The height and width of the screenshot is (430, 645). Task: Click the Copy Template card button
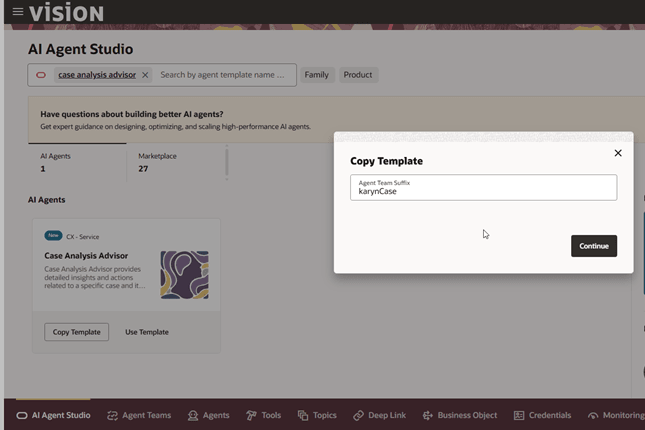tap(76, 332)
